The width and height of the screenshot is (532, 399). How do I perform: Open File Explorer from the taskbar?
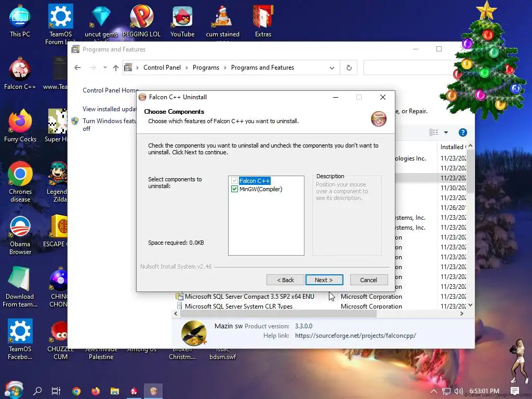point(115,391)
